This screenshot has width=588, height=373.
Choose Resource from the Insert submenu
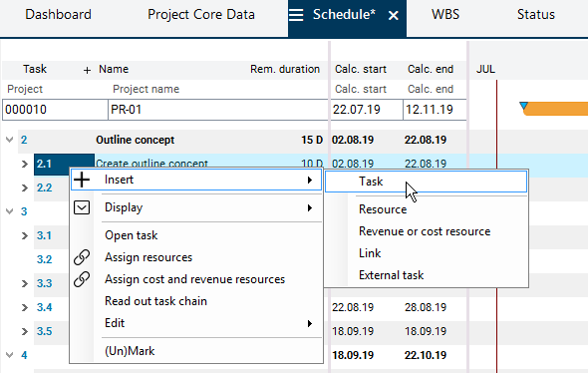pyautogui.click(x=383, y=209)
